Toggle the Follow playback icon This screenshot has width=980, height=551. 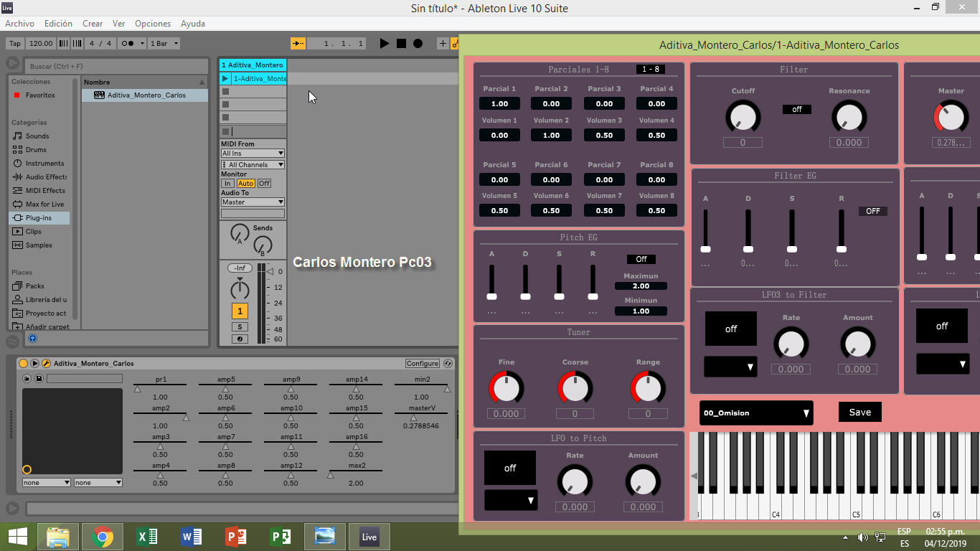coord(298,44)
